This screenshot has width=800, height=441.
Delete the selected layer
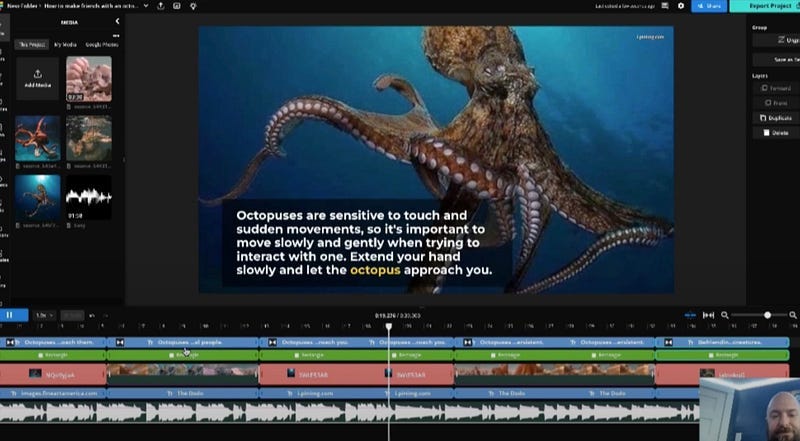(x=777, y=133)
